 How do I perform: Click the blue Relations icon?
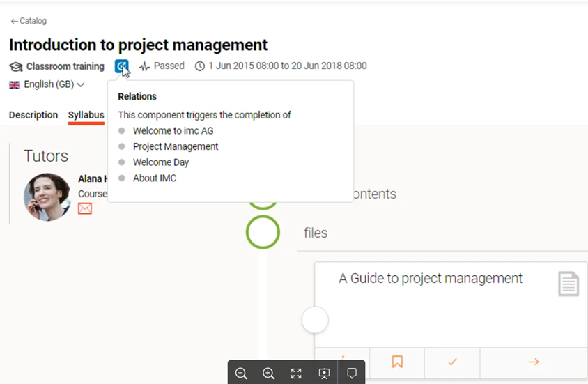[121, 66]
